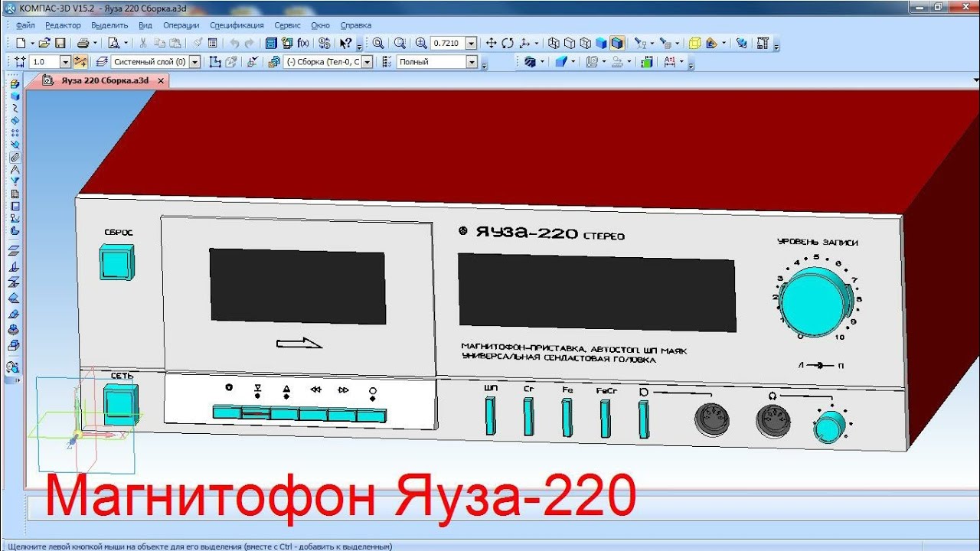The height and width of the screenshot is (551, 980).
Task: Open print preview icon
Action: coord(114,44)
